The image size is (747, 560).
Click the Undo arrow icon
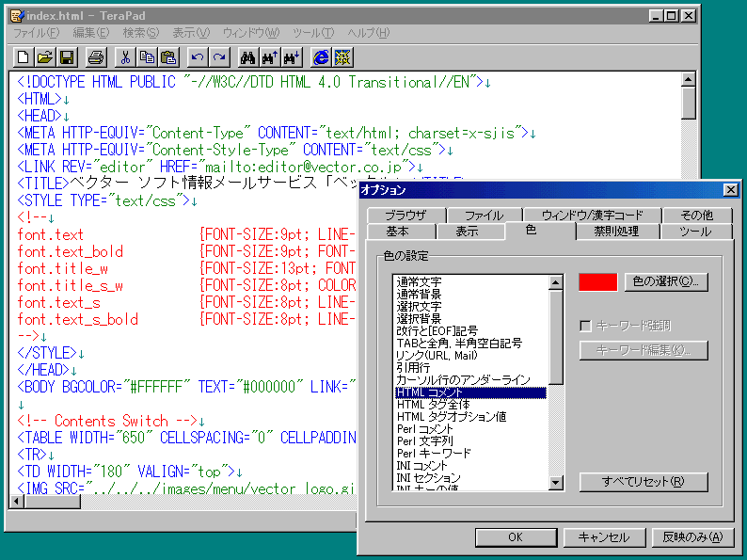pyautogui.click(x=197, y=57)
